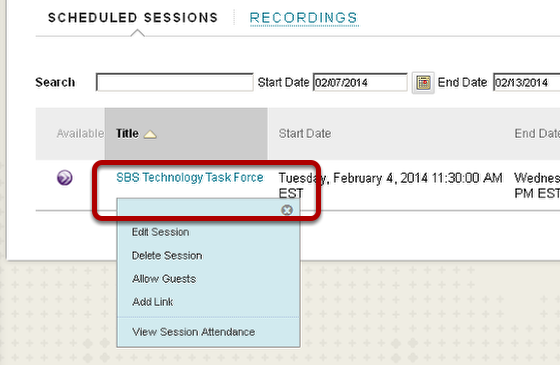This screenshot has width=560, height=365.
Task: Open the Start Date calendar picker icon
Action: 423,83
